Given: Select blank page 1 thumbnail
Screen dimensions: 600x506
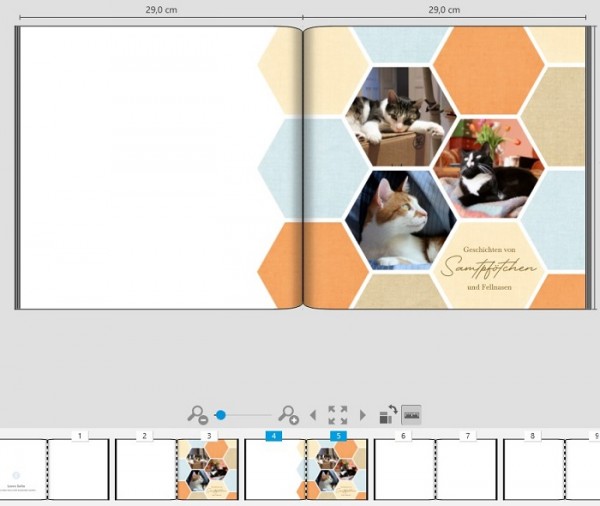Looking at the screenshot, I should [x=78, y=470].
